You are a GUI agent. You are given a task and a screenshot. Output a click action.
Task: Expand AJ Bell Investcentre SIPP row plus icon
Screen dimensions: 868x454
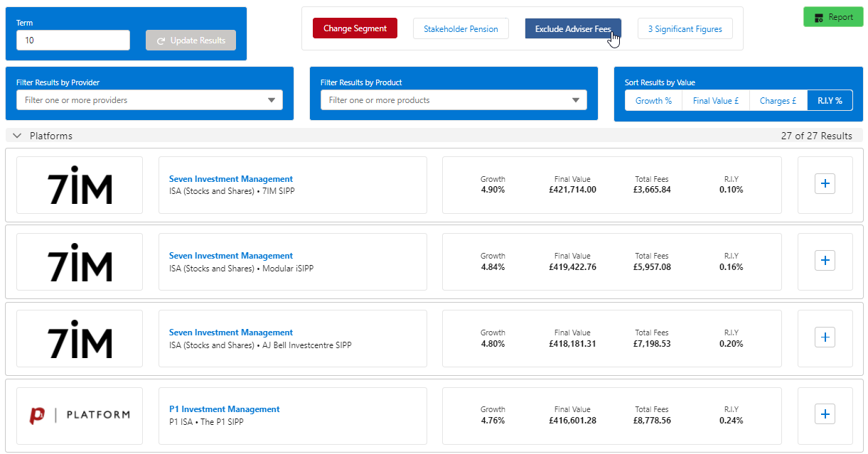click(x=825, y=337)
